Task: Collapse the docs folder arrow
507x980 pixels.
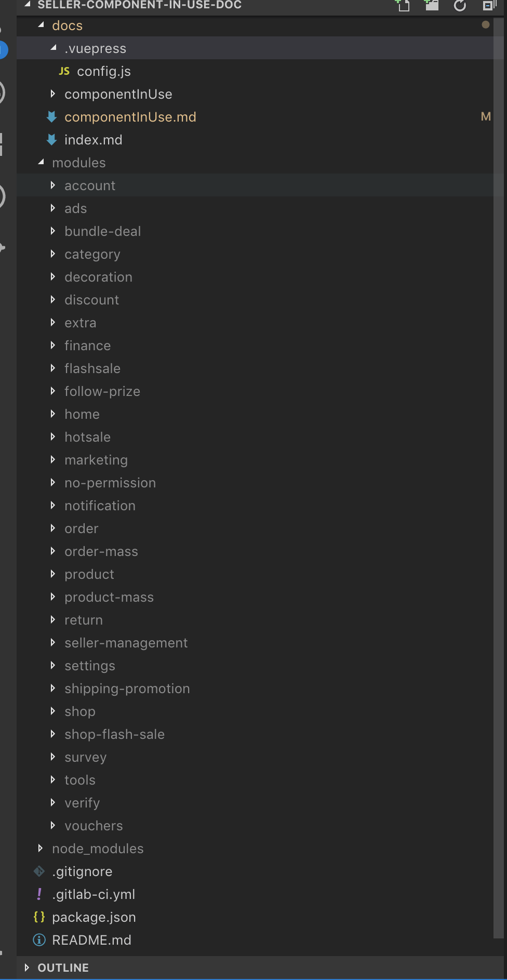Action: coord(41,25)
